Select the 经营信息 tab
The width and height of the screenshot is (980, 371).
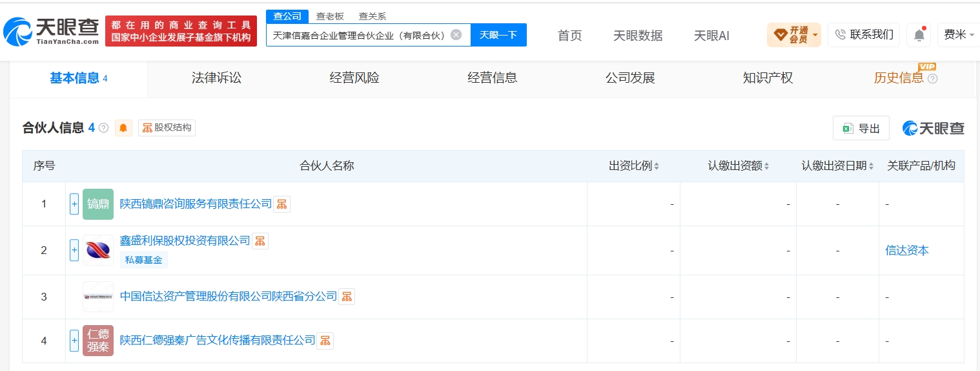tap(492, 78)
